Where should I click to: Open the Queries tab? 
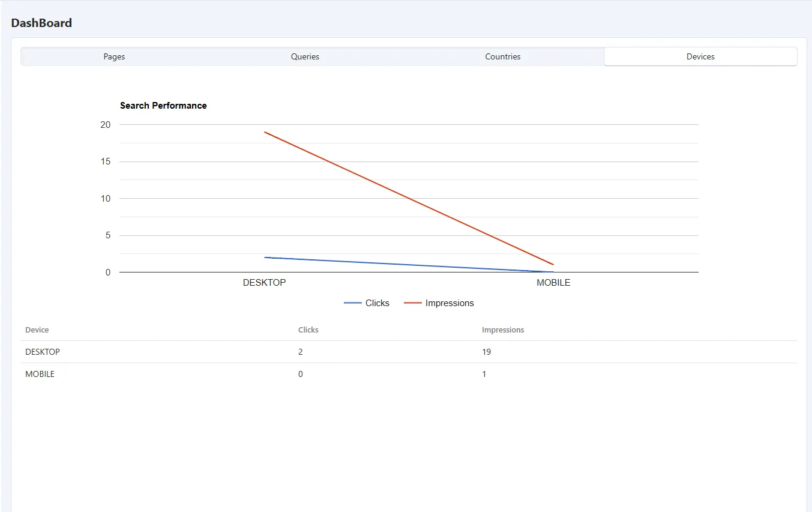click(305, 56)
